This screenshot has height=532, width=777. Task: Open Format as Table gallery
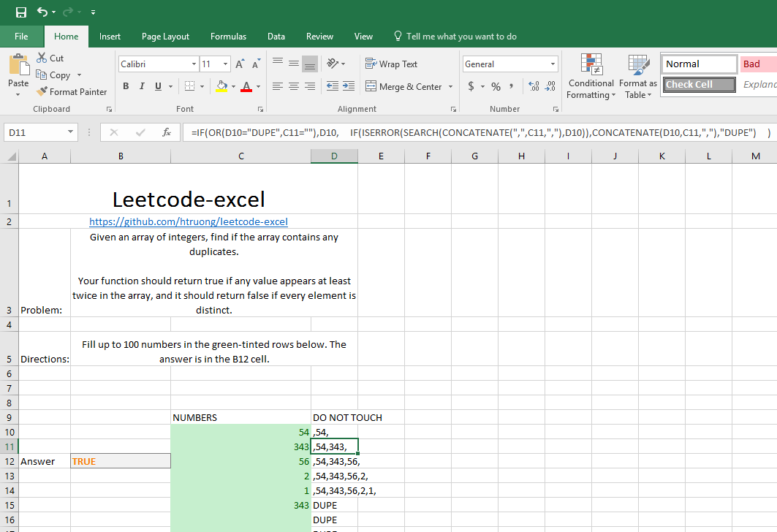click(638, 76)
